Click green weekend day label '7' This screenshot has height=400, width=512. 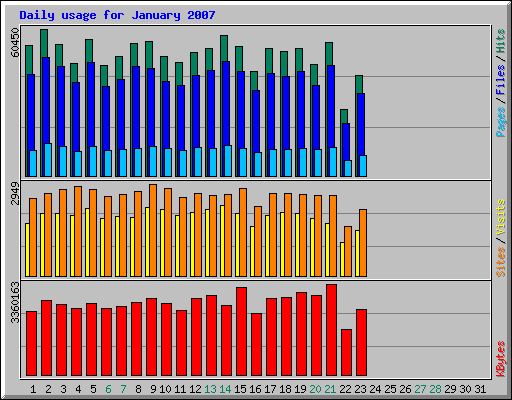(x=123, y=389)
